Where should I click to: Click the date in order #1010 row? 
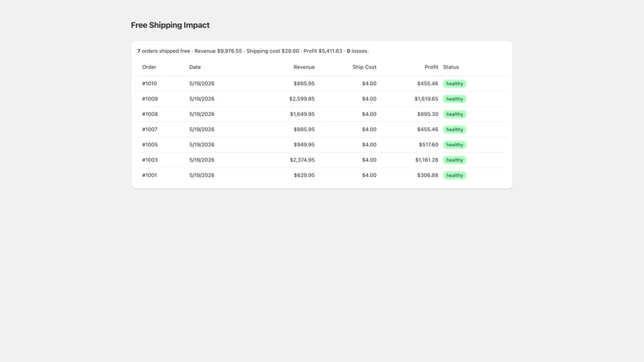tap(202, 84)
